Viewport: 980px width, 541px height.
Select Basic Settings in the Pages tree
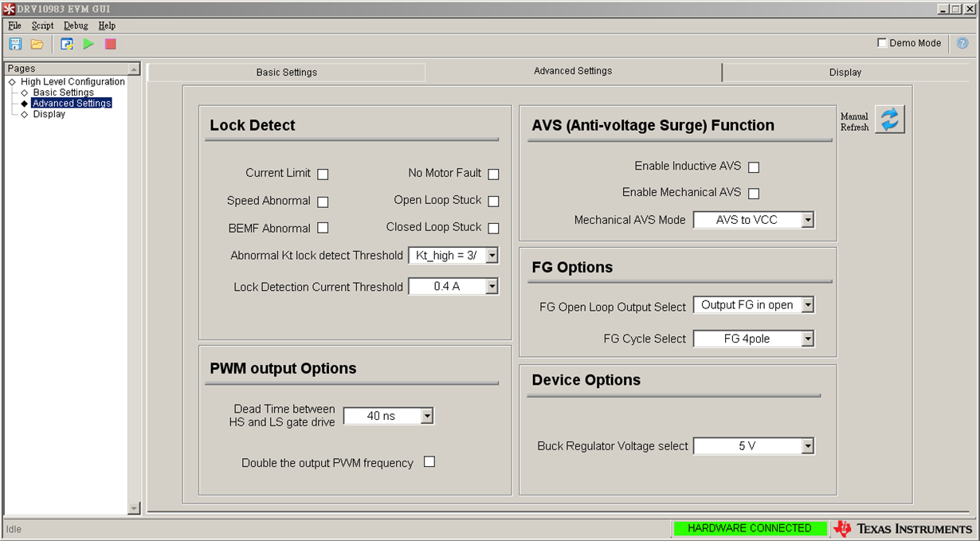coord(63,92)
